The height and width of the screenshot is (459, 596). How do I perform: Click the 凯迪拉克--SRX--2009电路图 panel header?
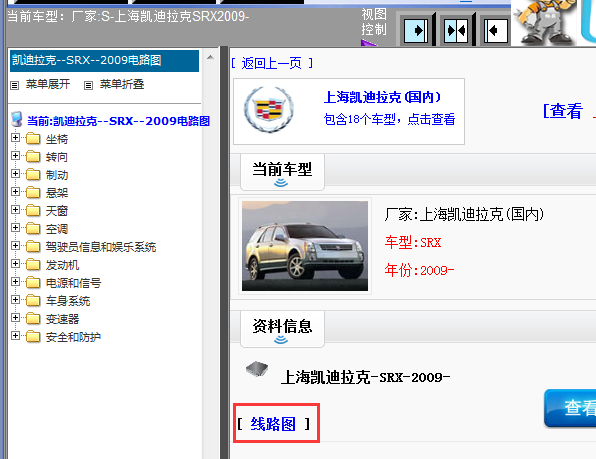pos(104,60)
